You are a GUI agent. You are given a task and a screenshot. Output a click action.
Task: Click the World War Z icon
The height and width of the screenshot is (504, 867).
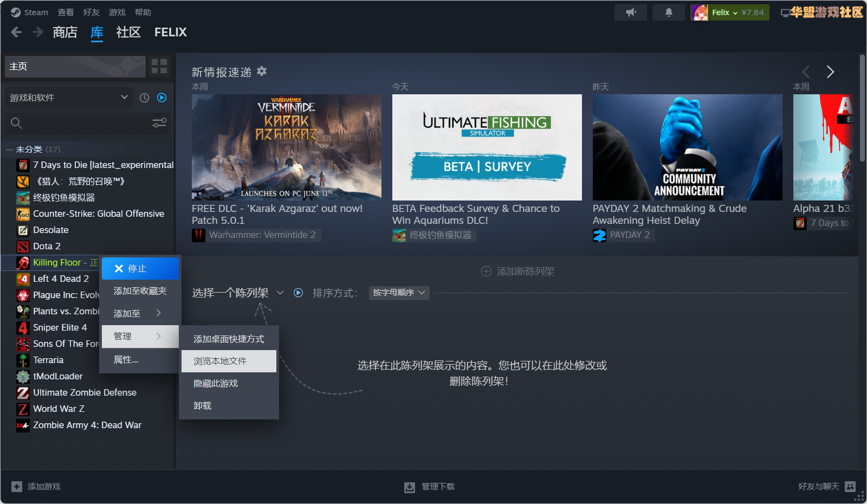tap(23, 409)
